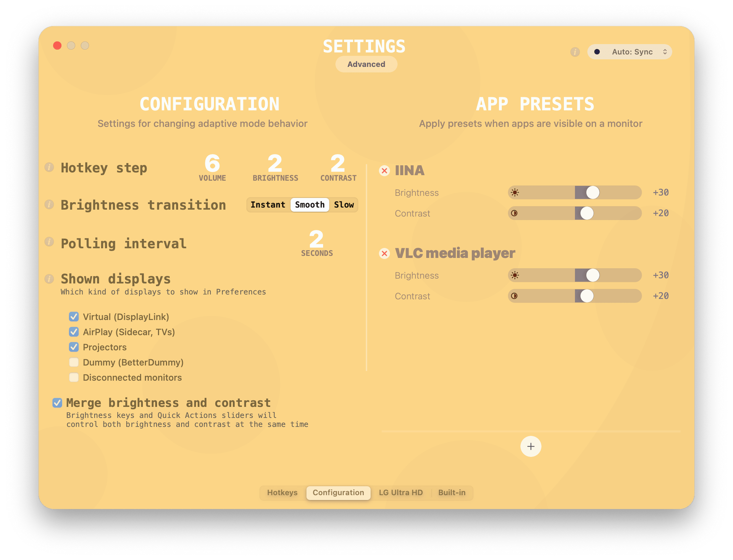Click the +30 value on VLC Brightness
Viewport: 733px width, 560px height.
click(661, 275)
